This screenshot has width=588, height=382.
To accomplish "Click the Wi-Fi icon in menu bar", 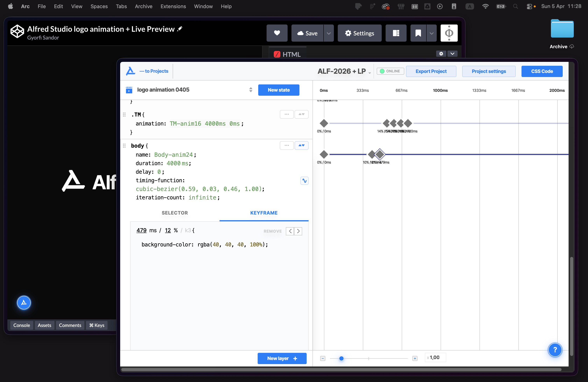I will pos(485,6).
